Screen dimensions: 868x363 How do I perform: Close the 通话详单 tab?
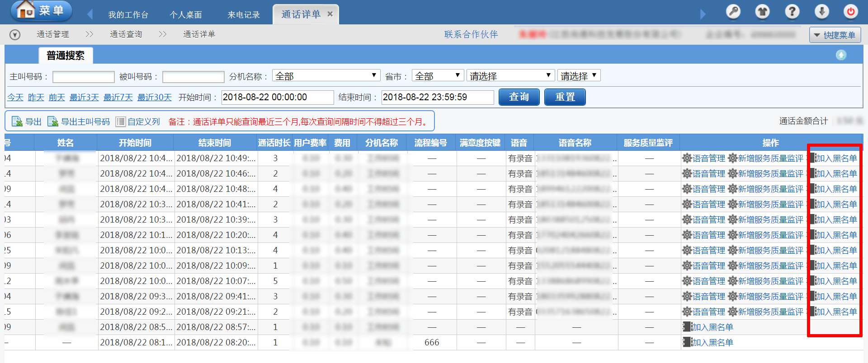(330, 14)
